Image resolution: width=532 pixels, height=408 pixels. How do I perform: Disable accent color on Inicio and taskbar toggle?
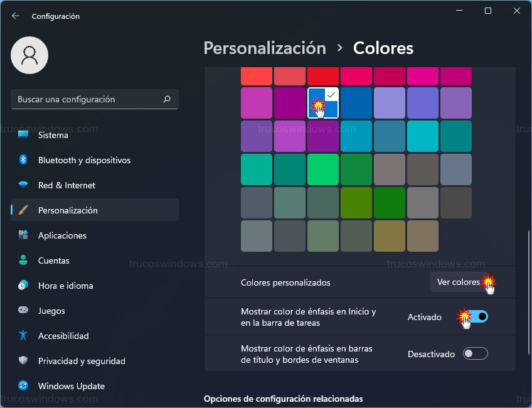point(476,317)
